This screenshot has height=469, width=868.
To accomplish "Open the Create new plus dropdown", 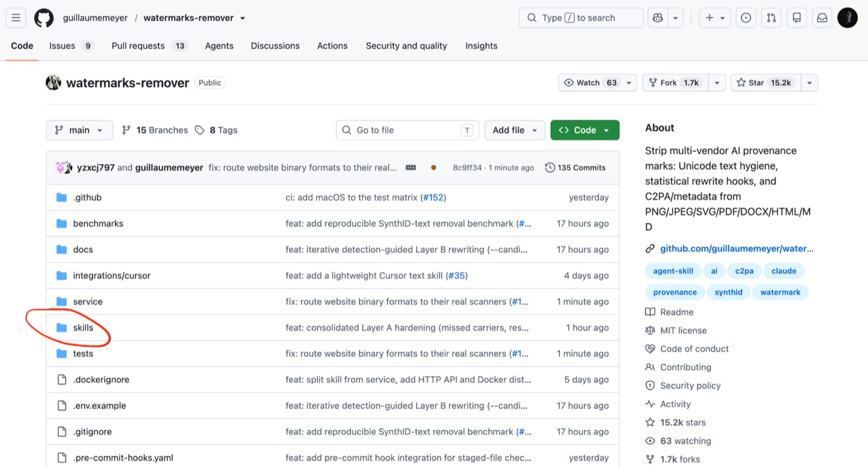I will coord(715,18).
